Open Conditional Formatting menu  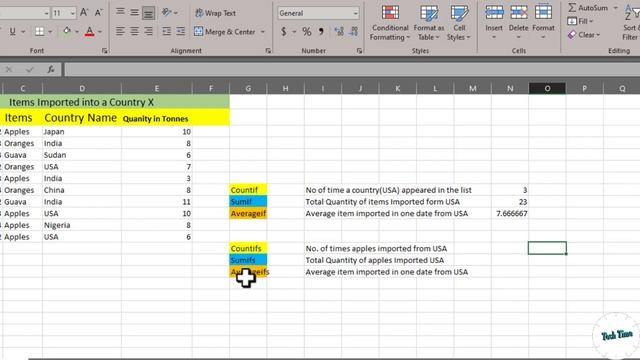point(390,23)
